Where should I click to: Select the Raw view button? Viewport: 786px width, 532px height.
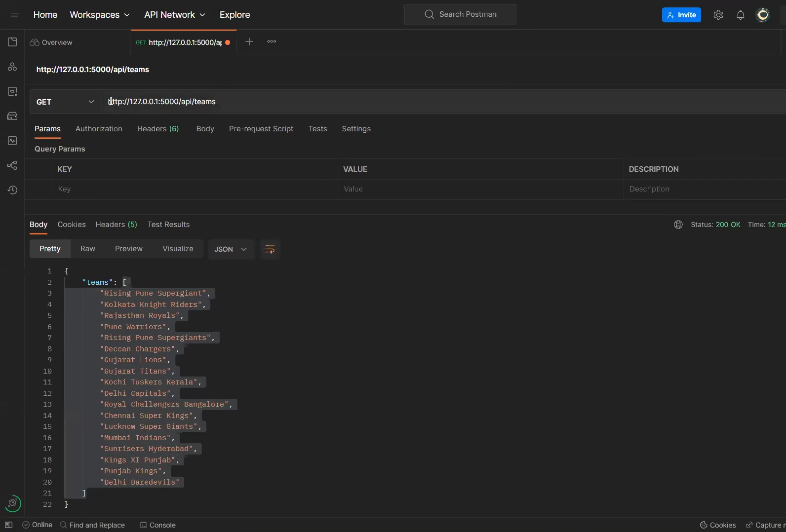point(88,249)
